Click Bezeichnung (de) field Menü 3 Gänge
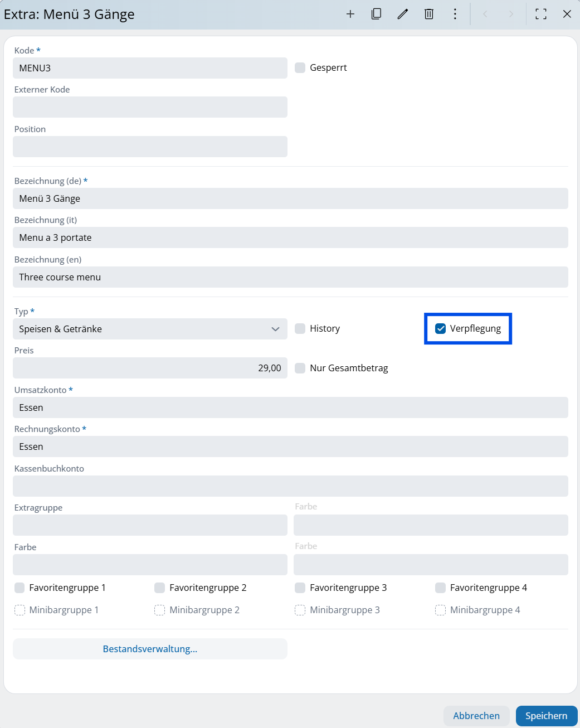 pyautogui.click(x=290, y=198)
